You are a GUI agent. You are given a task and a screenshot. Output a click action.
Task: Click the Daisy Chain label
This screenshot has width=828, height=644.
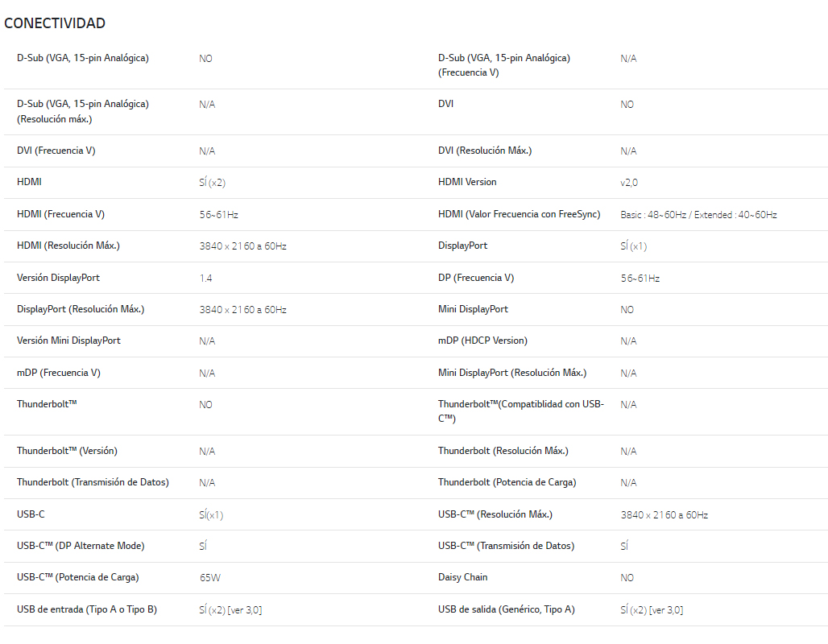click(462, 577)
